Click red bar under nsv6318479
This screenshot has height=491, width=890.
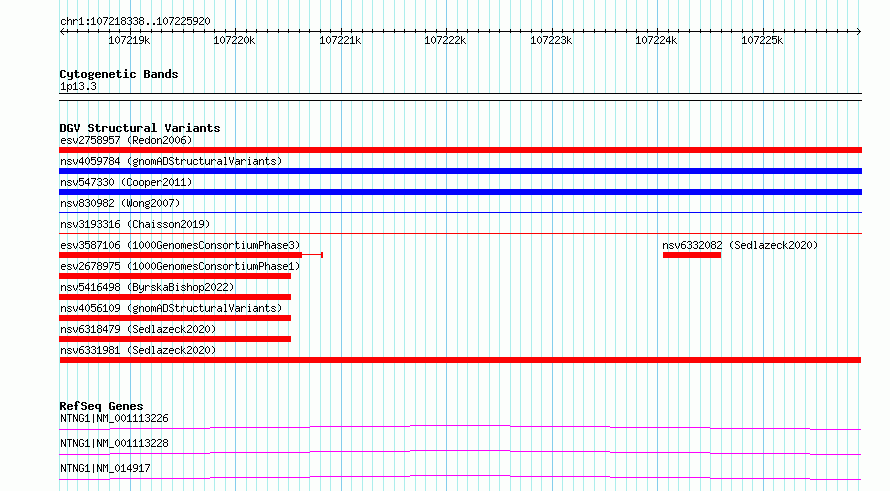click(x=175, y=339)
